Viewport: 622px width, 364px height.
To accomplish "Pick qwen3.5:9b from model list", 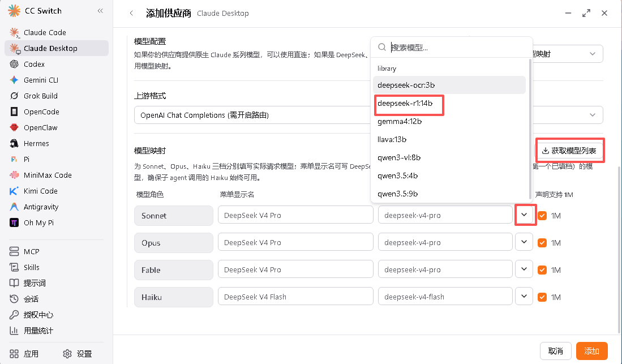I will (449, 194).
